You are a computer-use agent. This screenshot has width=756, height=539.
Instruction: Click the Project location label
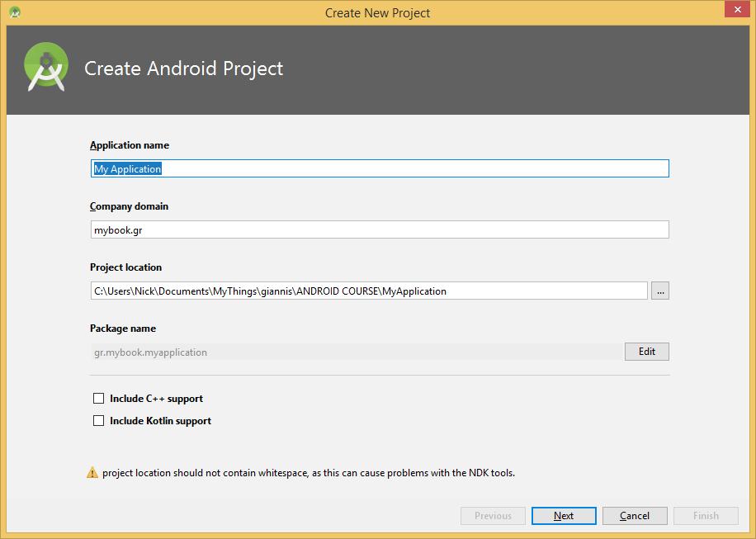pos(125,267)
